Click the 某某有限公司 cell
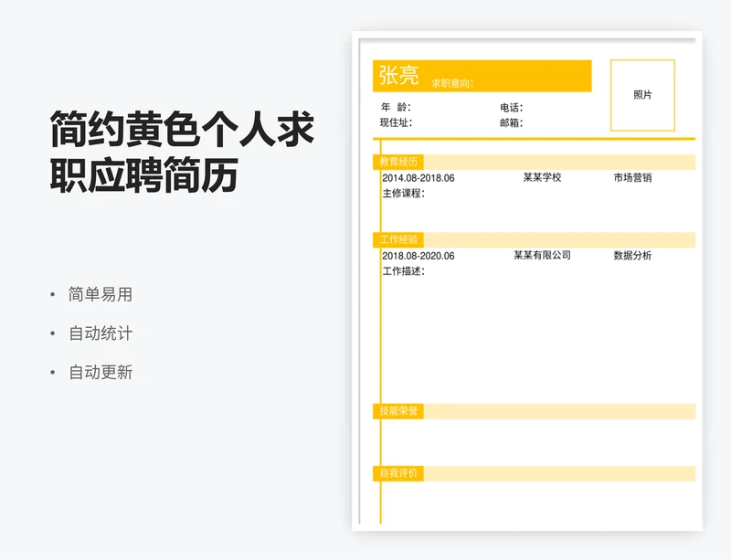The width and height of the screenshot is (731, 560). click(542, 256)
